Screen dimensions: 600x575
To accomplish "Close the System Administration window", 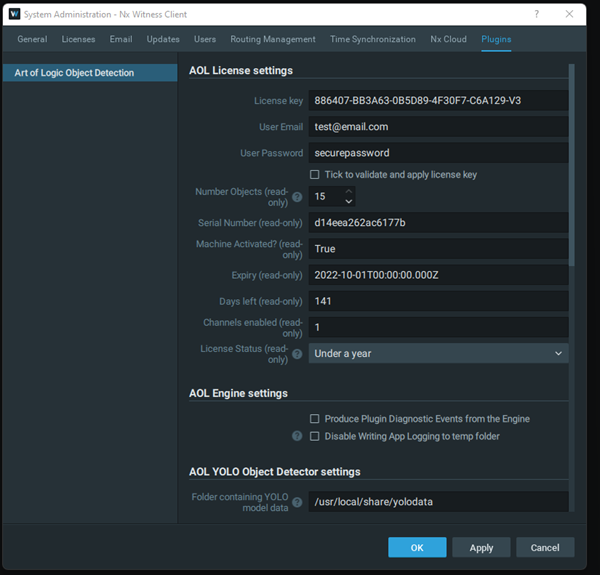I will click(x=569, y=14).
